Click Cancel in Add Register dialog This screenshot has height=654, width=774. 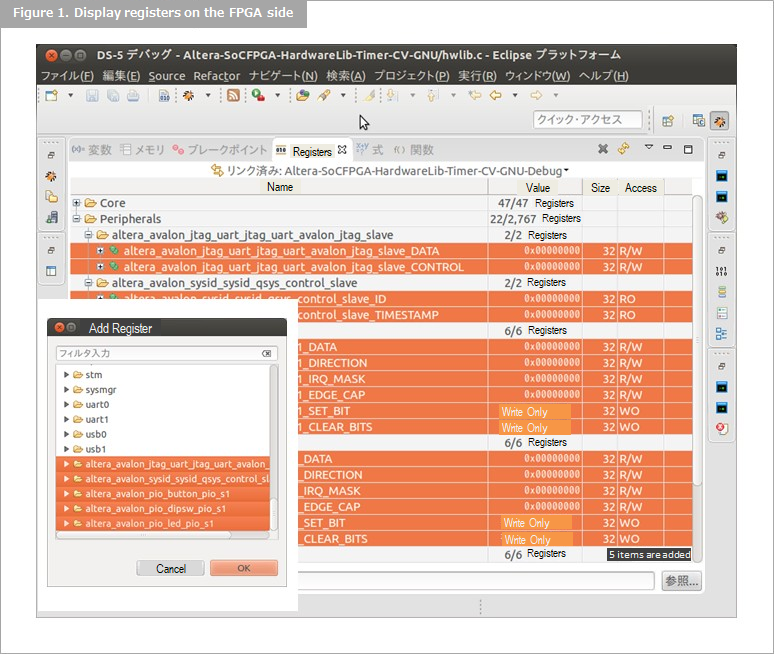click(x=171, y=568)
